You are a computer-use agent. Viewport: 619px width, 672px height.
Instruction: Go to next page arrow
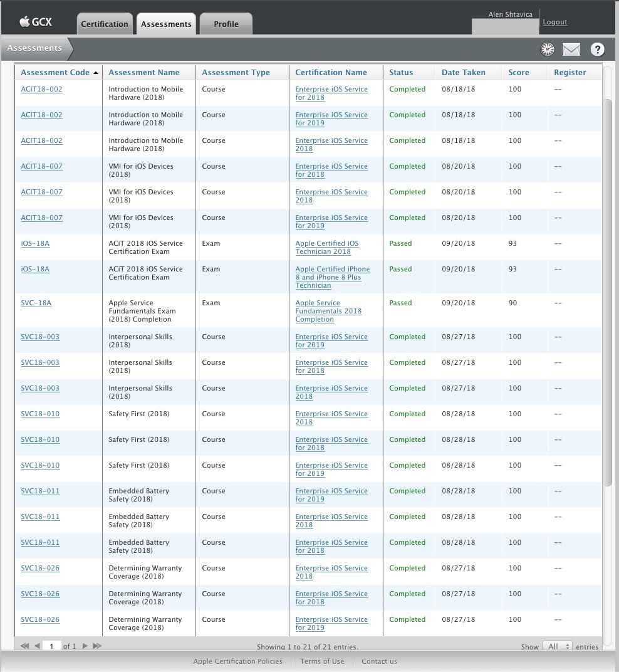click(85, 646)
